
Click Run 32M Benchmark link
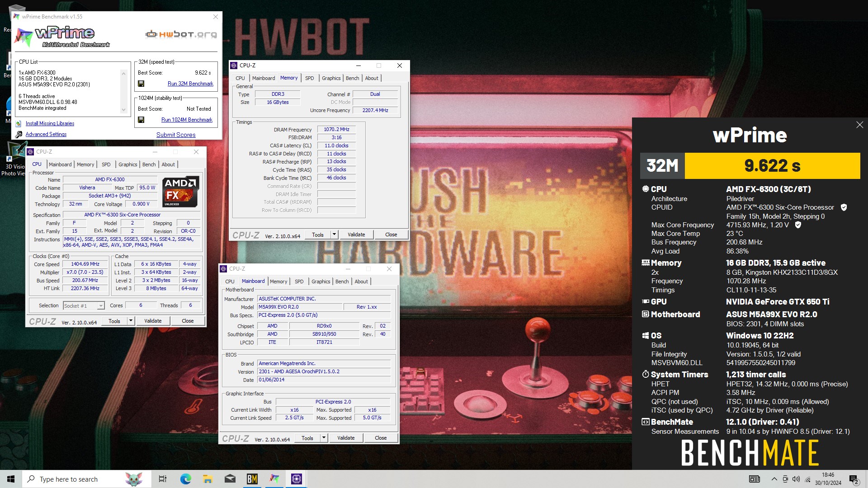(190, 84)
